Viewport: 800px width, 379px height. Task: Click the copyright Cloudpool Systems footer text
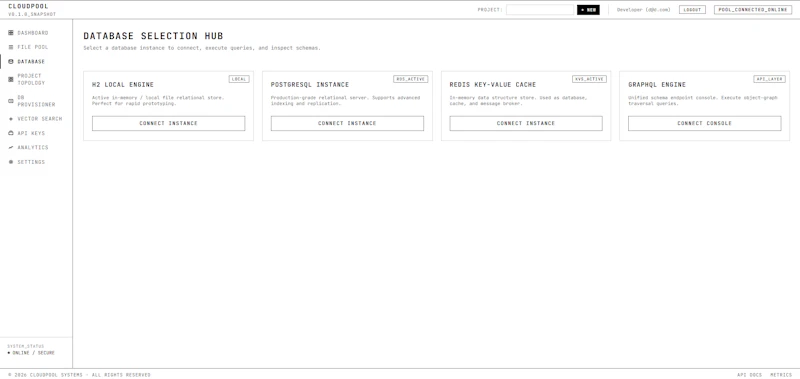(x=79, y=375)
